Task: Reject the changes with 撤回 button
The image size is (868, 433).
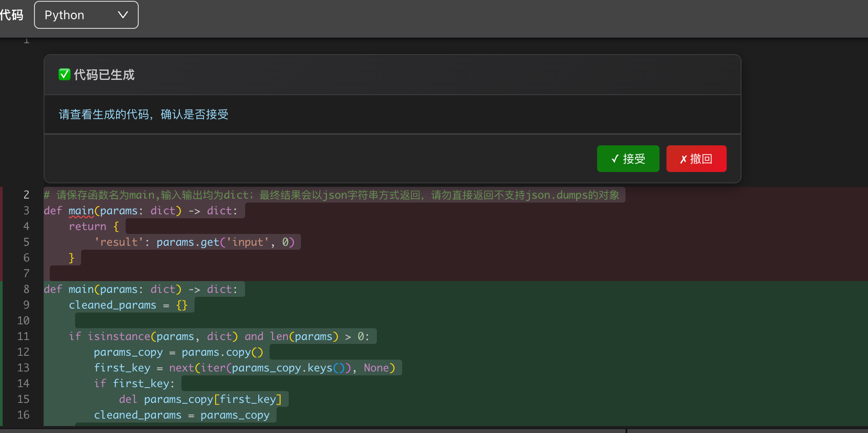Action: [x=696, y=159]
